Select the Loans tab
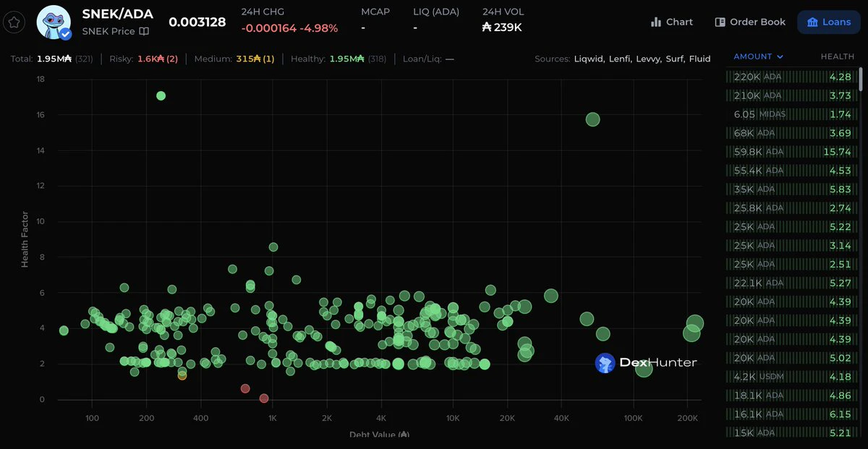This screenshot has width=868, height=449. [x=828, y=22]
